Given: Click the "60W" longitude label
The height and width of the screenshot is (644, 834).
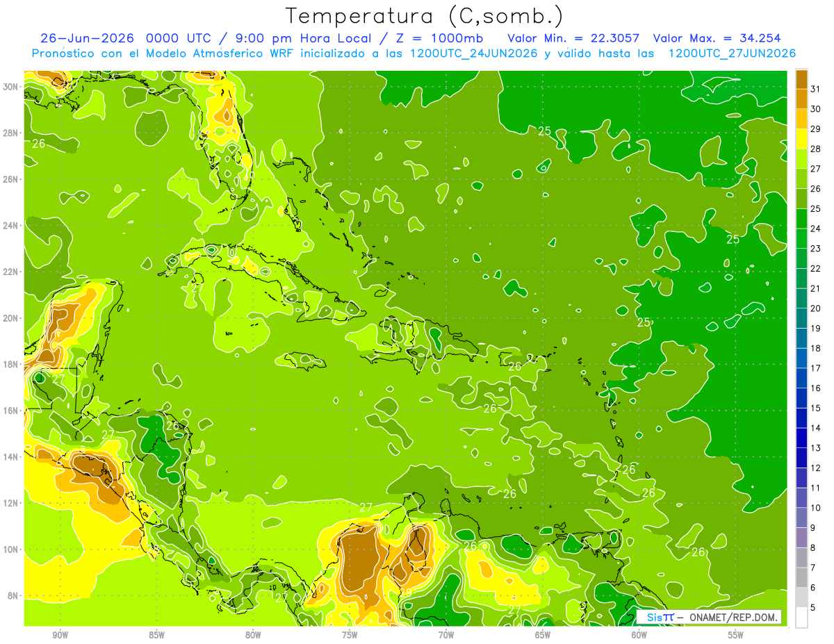Looking at the screenshot, I should point(639,635).
